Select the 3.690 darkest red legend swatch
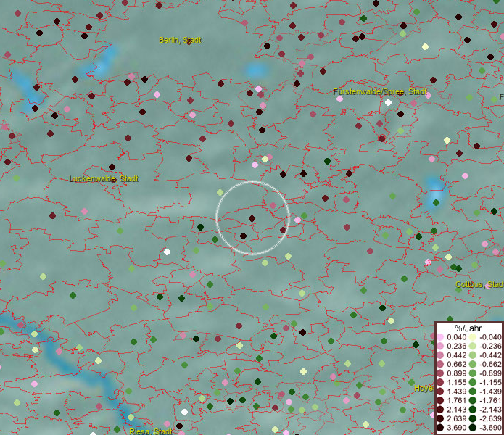504x435 pixels. (440, 428)
